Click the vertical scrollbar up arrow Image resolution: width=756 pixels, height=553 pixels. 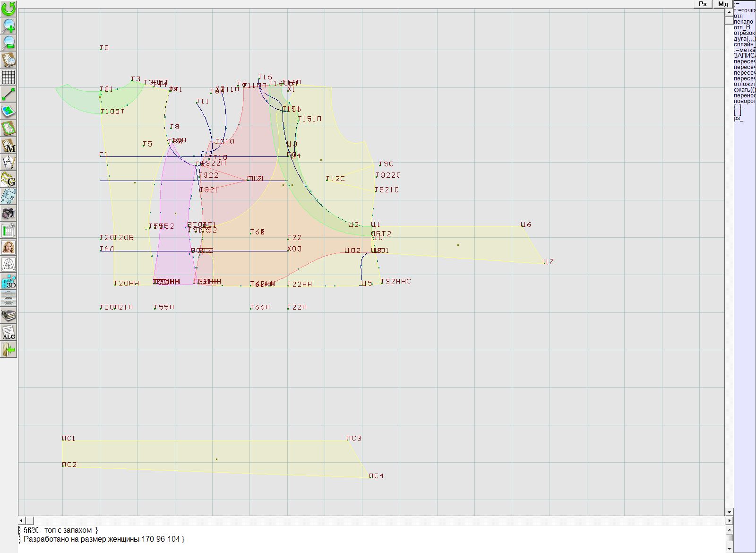click(729, 12)
